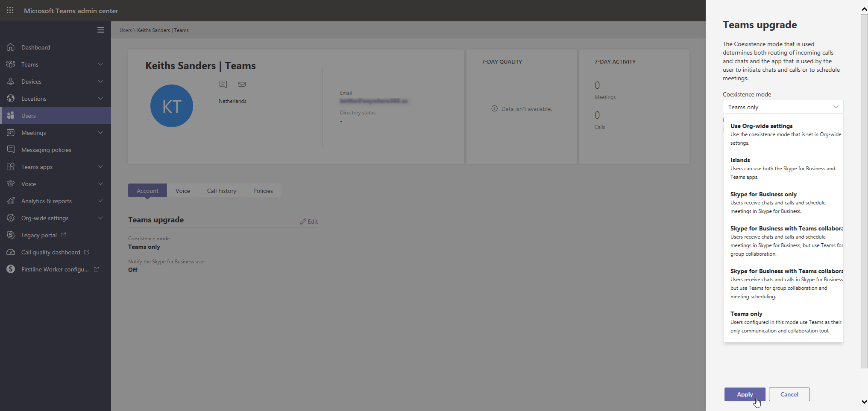Viewport: 868px width, 411px height.
Task: Select Use Org-wide settings option
Action: (783, 134)
